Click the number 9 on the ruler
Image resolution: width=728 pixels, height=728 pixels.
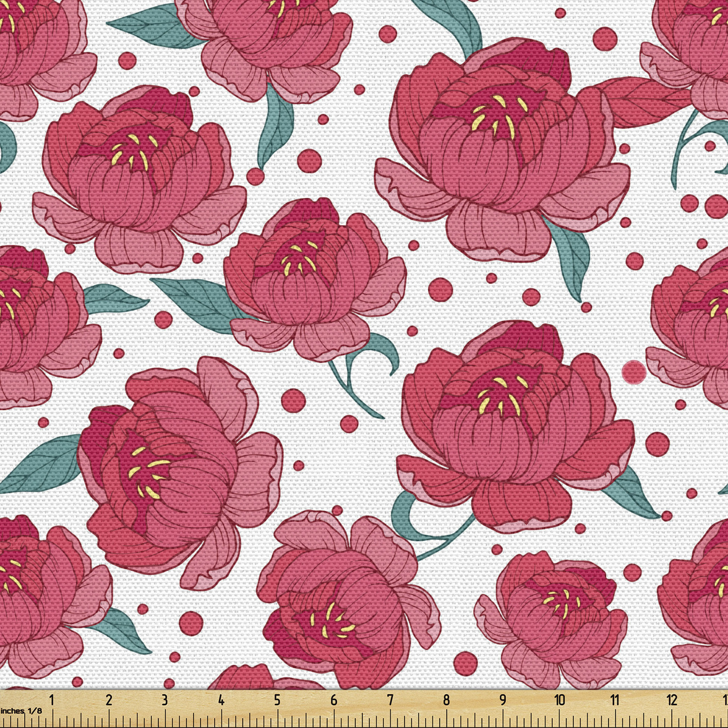(503, 700)
